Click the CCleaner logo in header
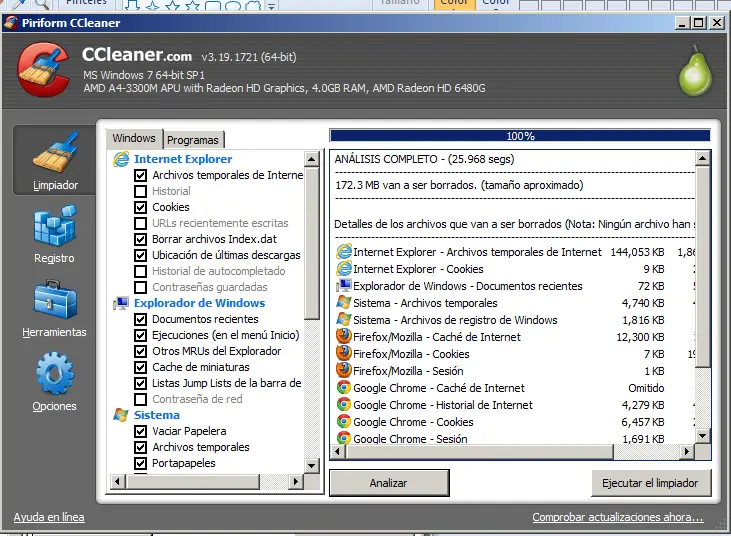 click(x=43, y=69)
